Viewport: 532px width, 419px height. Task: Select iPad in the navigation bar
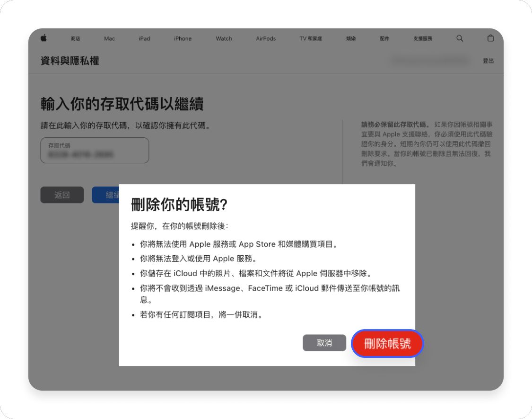pos(145,38)
